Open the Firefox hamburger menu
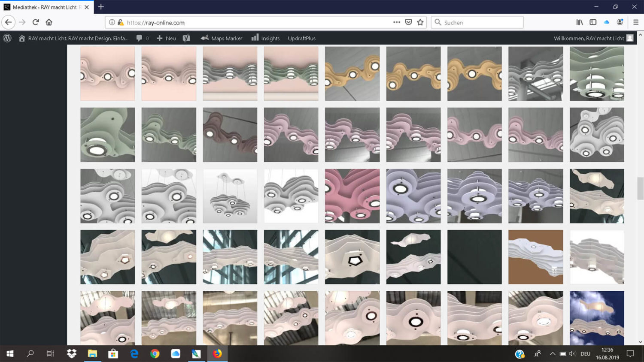This screenshot has width=644, height=362. coord(636,22)
